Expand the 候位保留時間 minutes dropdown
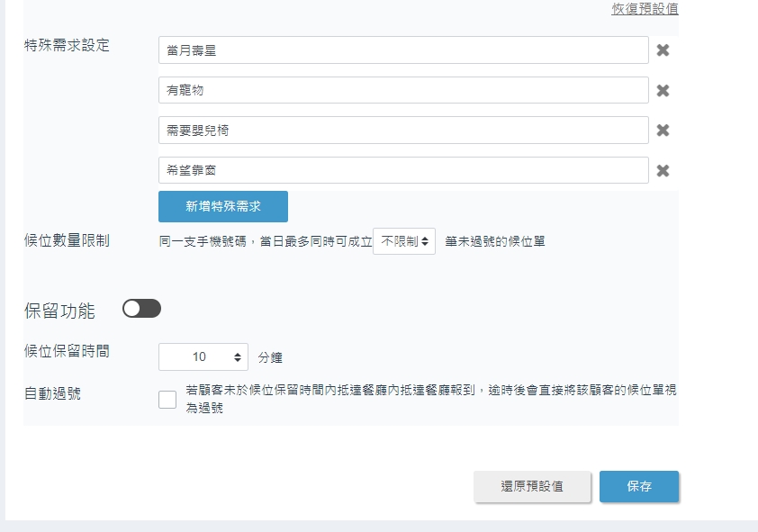The height and width of the screenshot is (532, 758). (x=203, y=357)
